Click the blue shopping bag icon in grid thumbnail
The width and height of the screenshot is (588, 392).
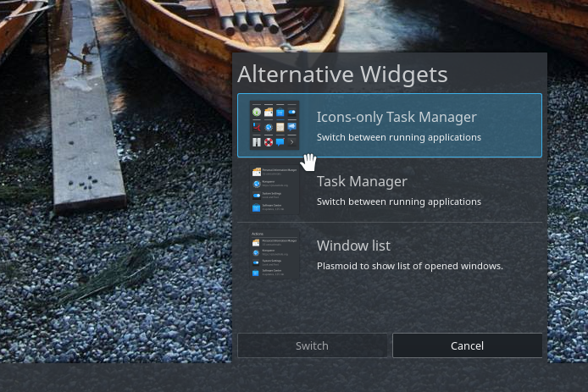click(x=280, y=112)
